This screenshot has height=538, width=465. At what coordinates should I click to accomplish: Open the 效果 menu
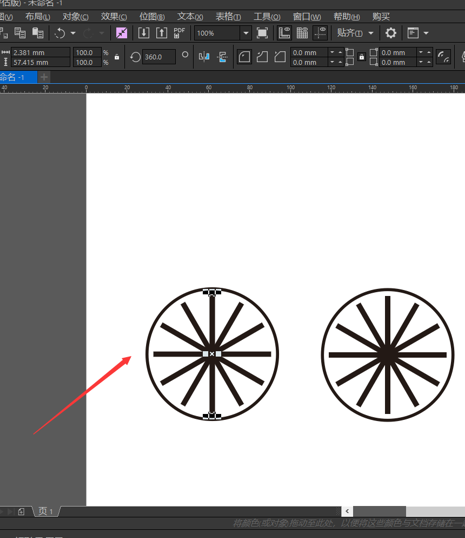tap(114, 16)
